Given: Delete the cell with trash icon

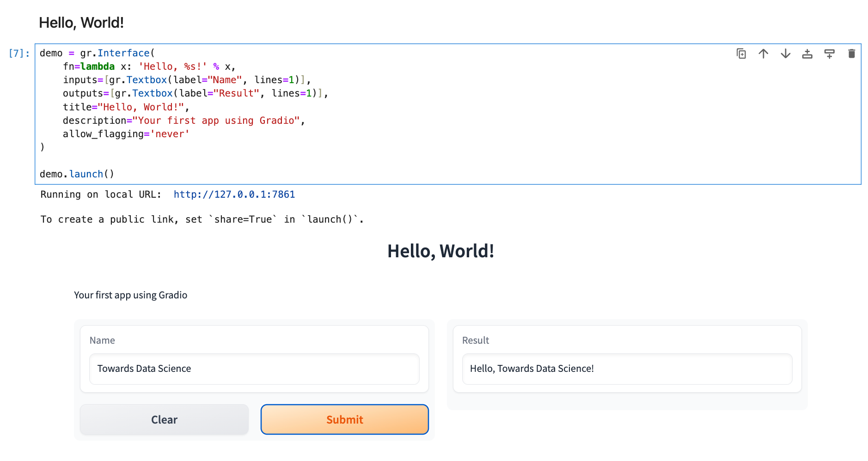Looking at the screenshot, I should pyautogui.click(x=852, y=54).
